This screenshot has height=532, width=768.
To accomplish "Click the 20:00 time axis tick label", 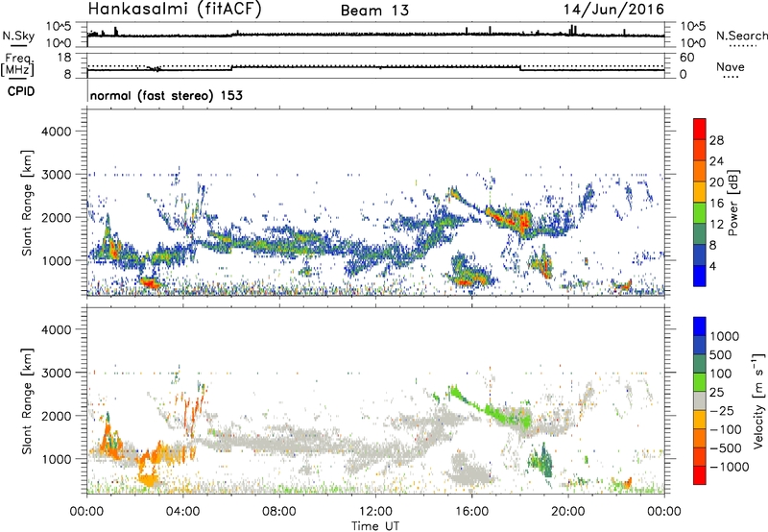I will click(568, 512).
